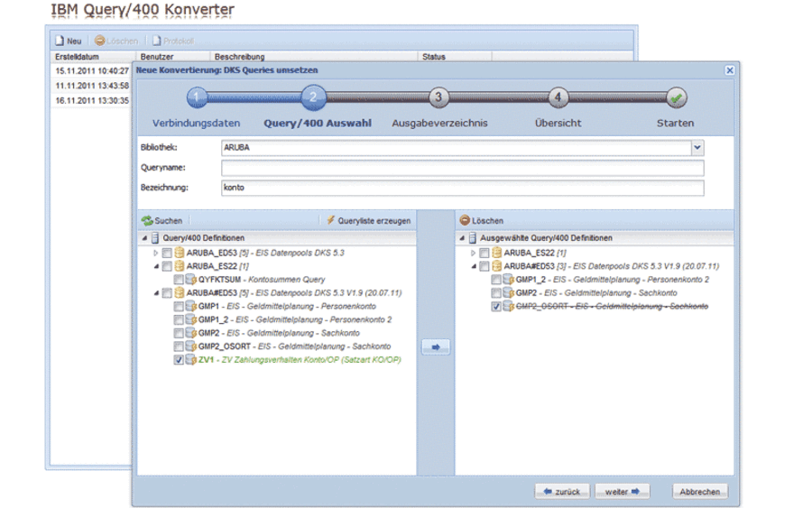
Task: Click the left tree ARUBA#ED53 database icon
Action: click(180, 292)
